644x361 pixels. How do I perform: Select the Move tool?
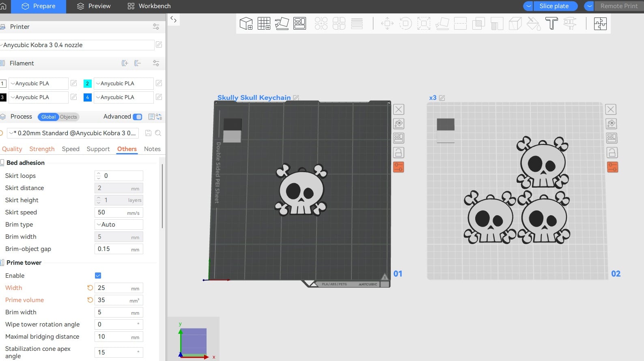(x=387, y=24)
